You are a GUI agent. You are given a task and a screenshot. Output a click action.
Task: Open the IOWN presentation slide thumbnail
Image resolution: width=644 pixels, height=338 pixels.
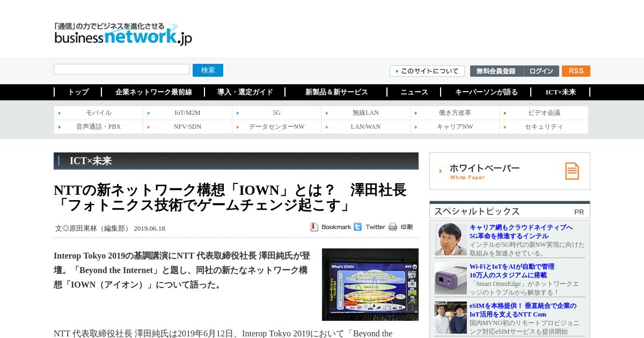click(x=370, y=284)
